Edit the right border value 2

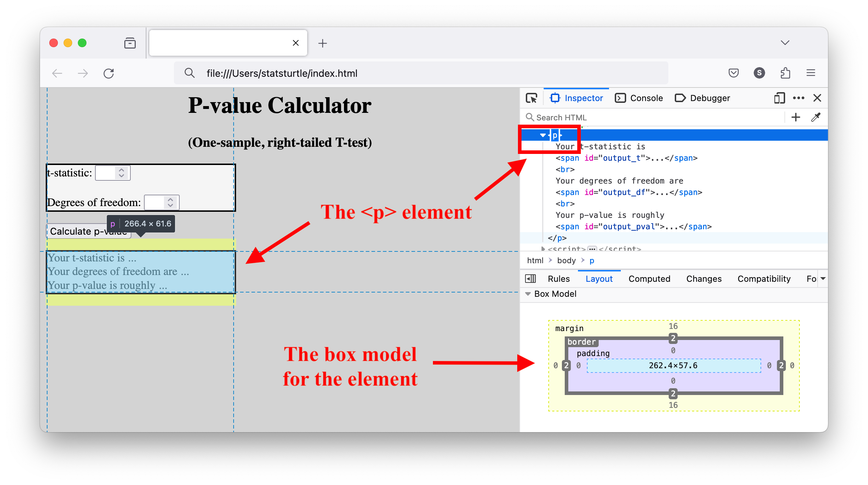pyautogui.click(x=781, y=365)
